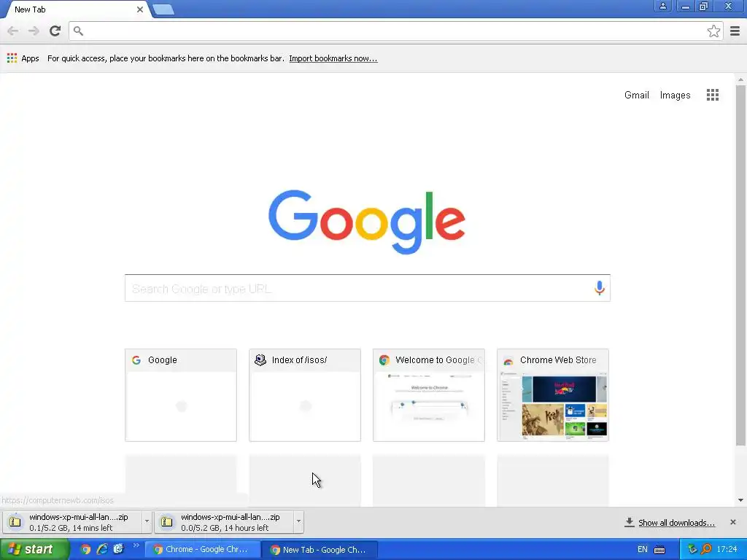
Task: Reload the current page
Action: tap(55, 31)
